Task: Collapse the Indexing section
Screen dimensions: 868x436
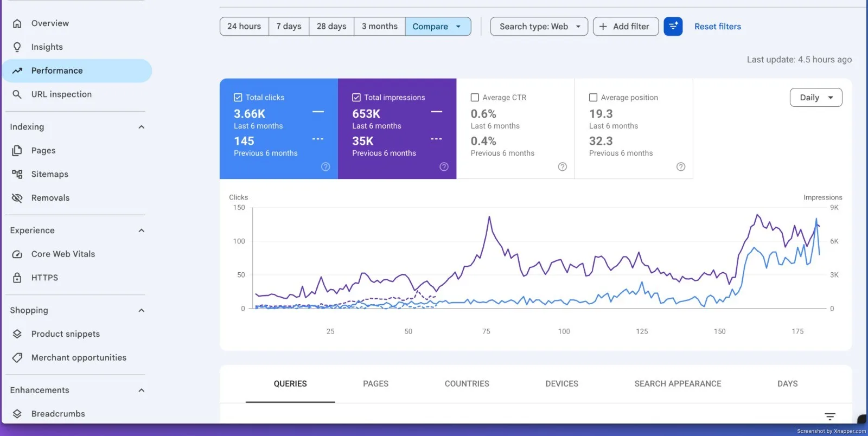Action: click(x=142, y=127)
